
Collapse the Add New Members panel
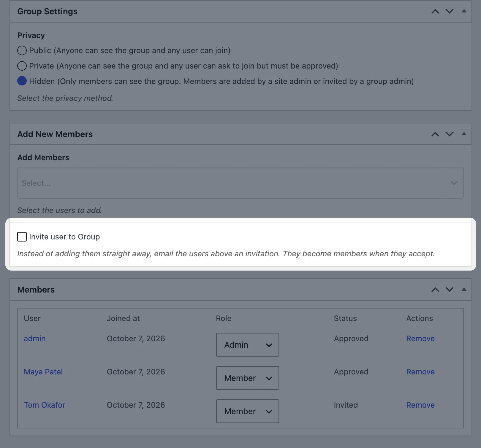click(464, 134)
